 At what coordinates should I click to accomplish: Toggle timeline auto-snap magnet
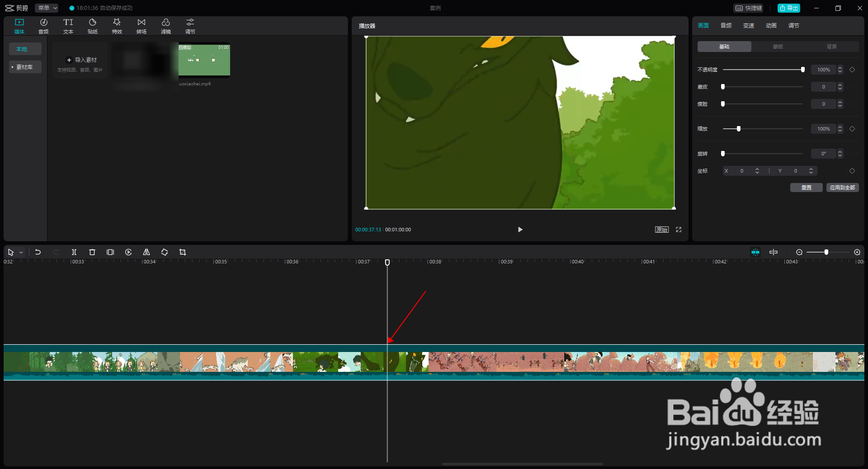(755, 252)
